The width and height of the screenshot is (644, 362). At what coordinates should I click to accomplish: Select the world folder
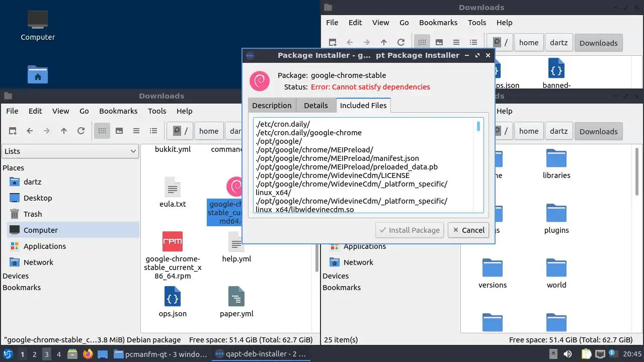[556, 268]
